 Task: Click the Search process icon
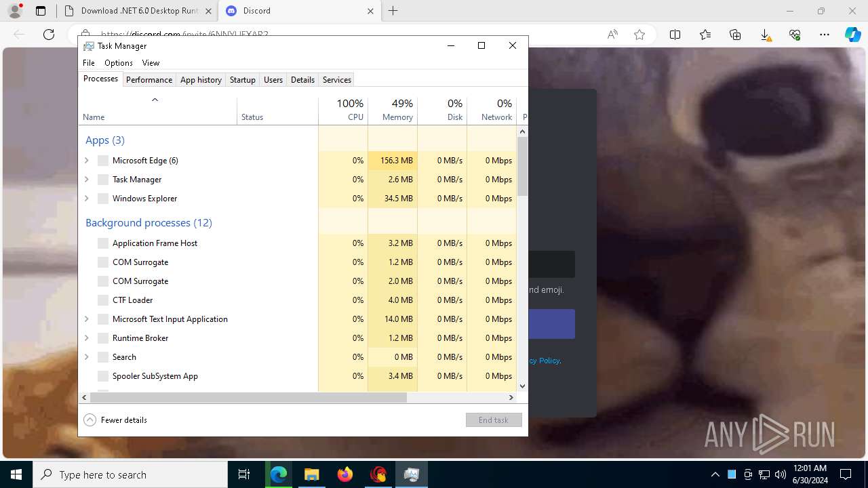tap(103, 357)
